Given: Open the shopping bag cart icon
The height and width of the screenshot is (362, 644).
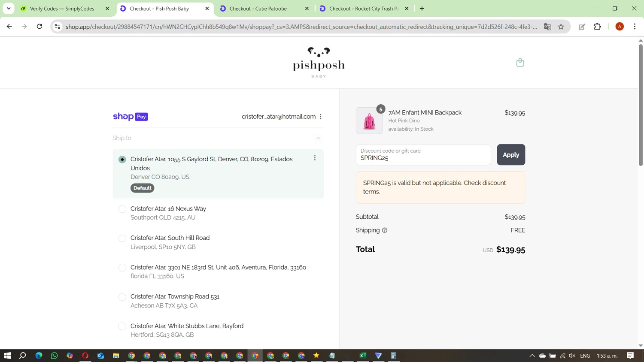Looking at the screenshot, I should click(520, 63).
